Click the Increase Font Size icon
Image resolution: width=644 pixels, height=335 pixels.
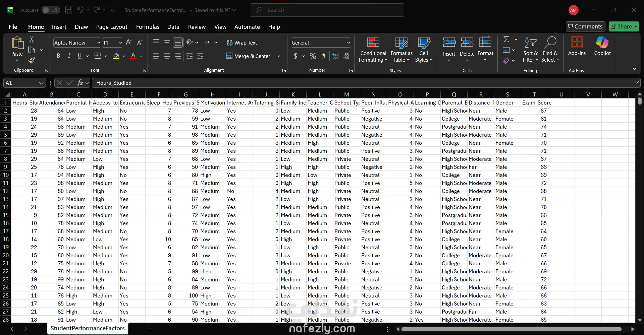click(x=129, y=43)
